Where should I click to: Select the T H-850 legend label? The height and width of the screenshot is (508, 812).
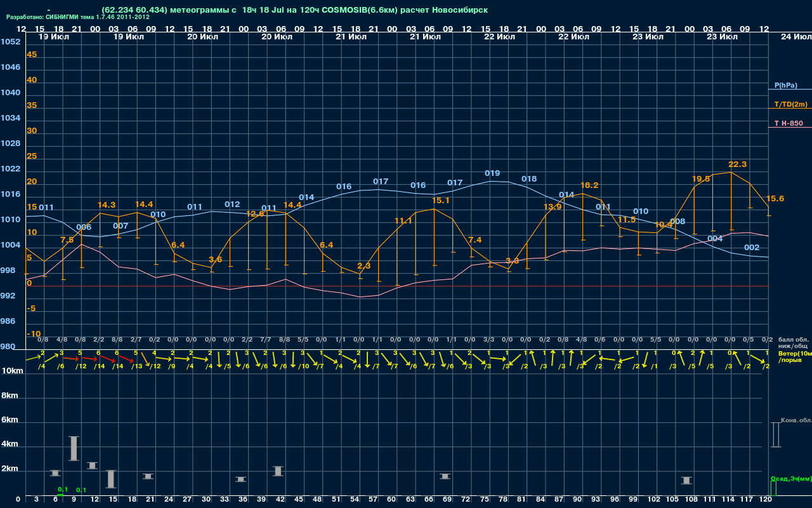(789, 123)
